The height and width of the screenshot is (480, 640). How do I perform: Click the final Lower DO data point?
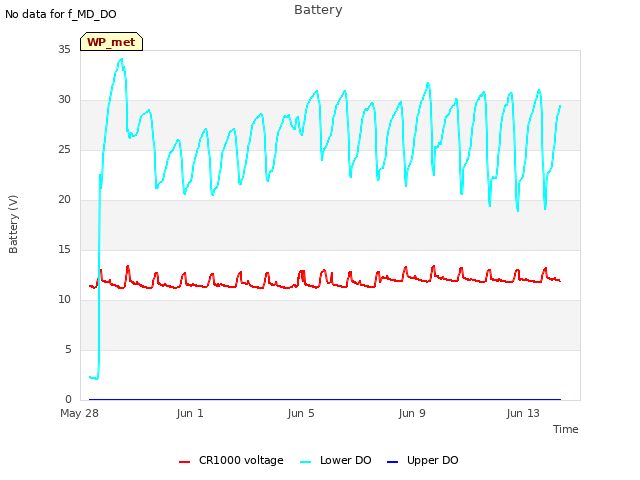tap(560, 106)
